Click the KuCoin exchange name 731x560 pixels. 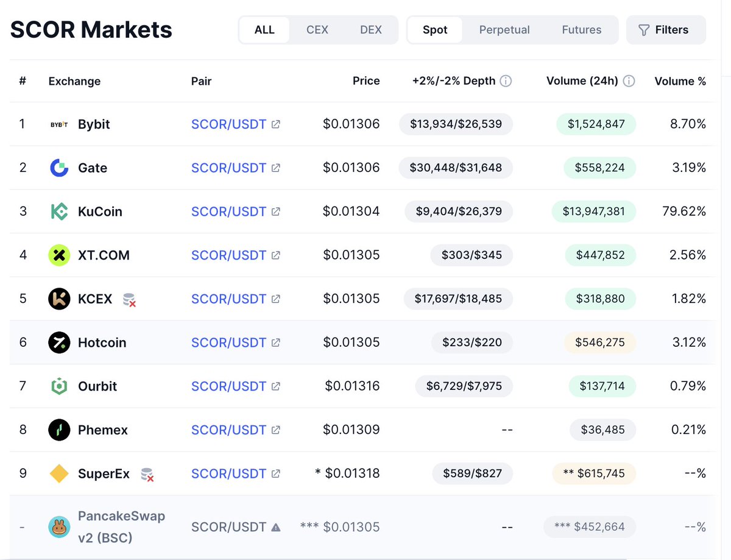100,211
